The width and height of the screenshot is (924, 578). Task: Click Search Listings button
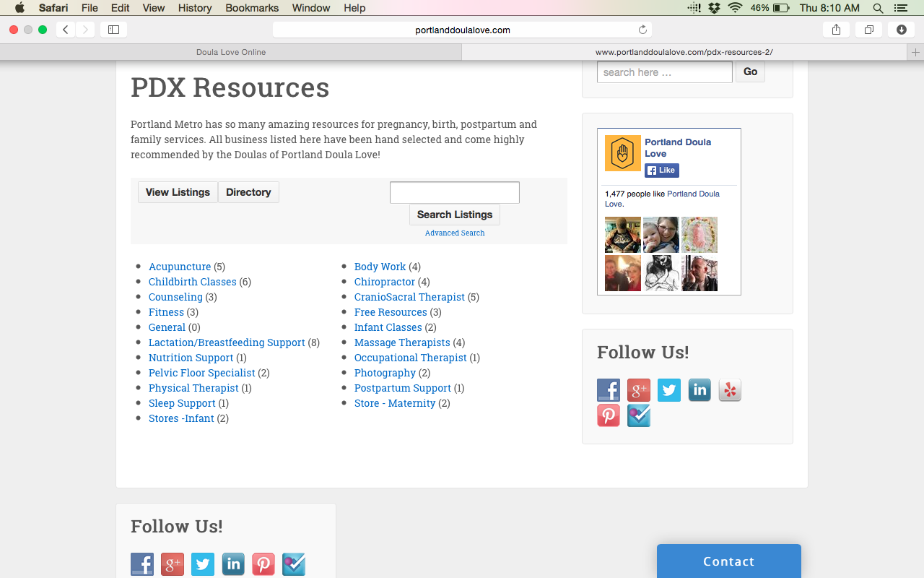(455, 215)
